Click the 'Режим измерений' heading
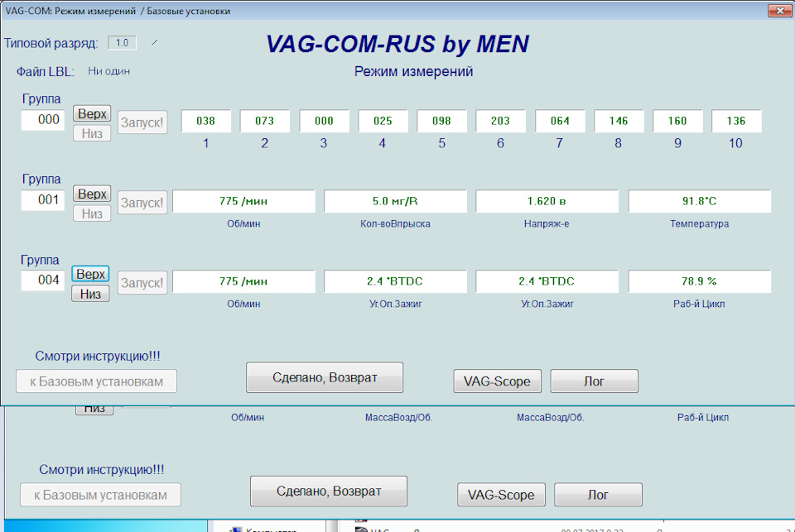Screen dimensions: 795x532 point(414,71)
